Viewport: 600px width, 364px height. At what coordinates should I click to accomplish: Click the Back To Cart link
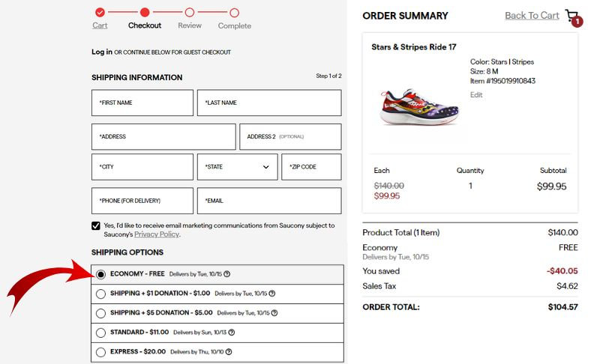[x=532, y=16]
